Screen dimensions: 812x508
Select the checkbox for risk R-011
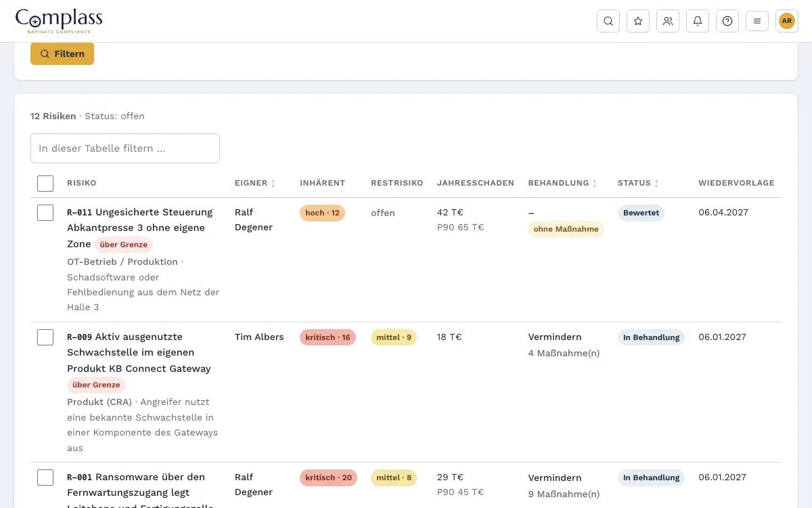[45, 213]
